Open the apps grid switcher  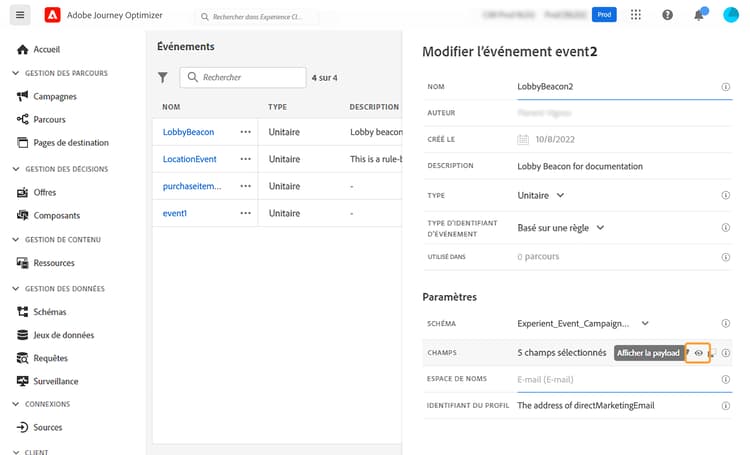pyautogui.click(x=635, y=15)
